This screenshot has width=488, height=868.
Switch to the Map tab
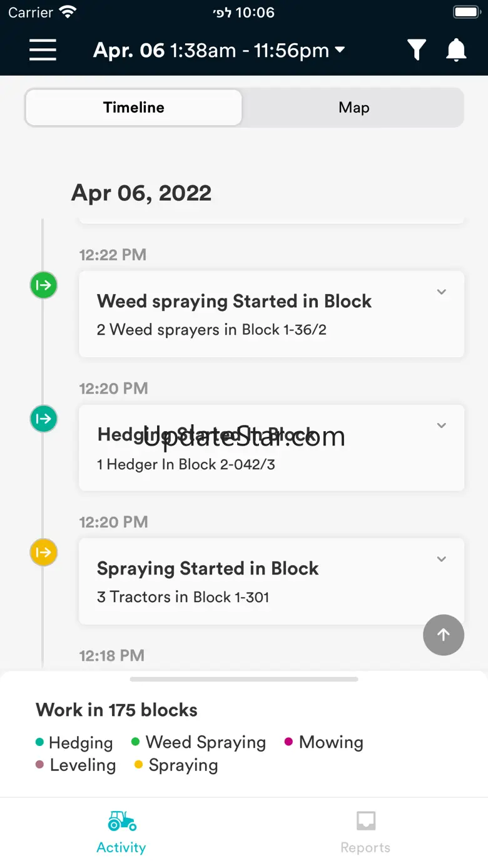click(353, 108)
